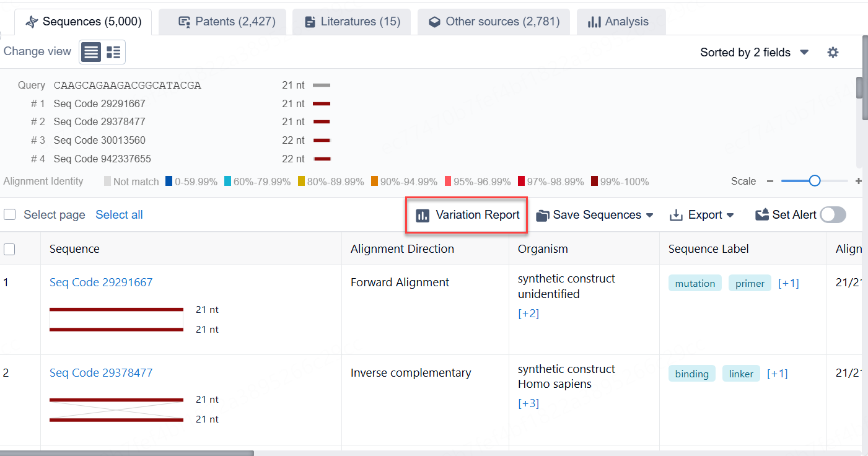Viewport: 868px width, 456px height.
Task: Check the table header checkbox
Action: pos(10,249)
